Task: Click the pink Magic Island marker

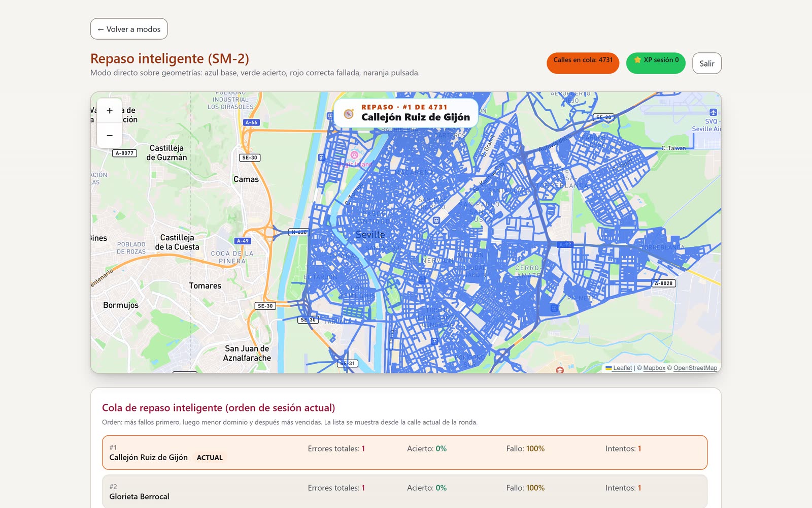Action: point(354,155)
